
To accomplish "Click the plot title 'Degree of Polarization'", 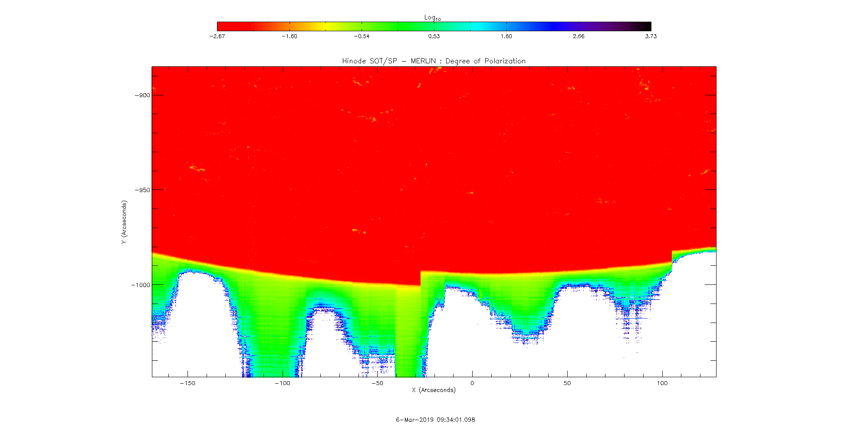I will pyautogui.click(x=434, y=61).
